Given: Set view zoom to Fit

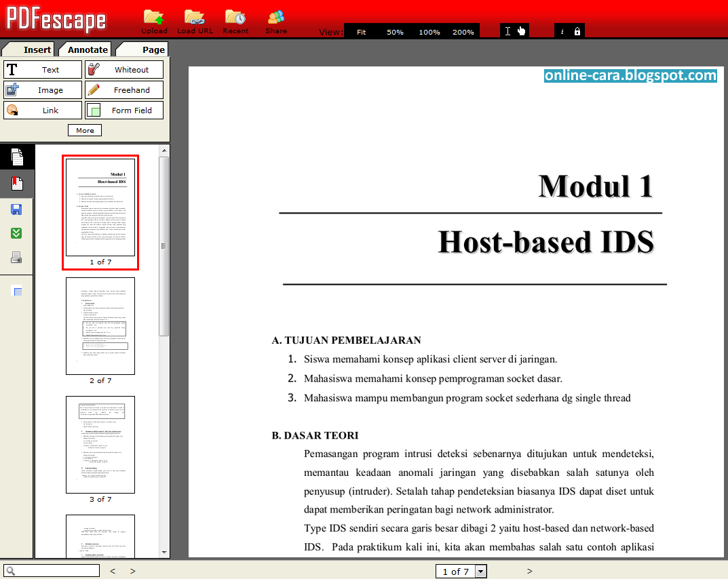Looking at the screenshot, I should click(361, 32).
